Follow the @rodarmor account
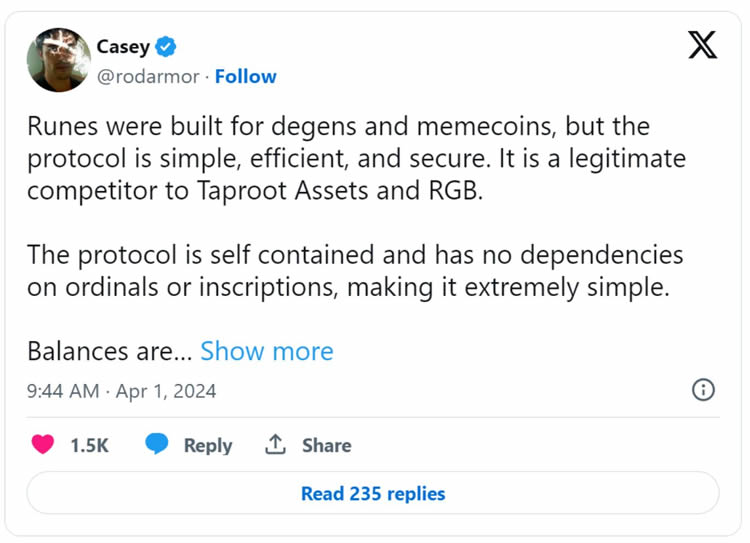 245,76
